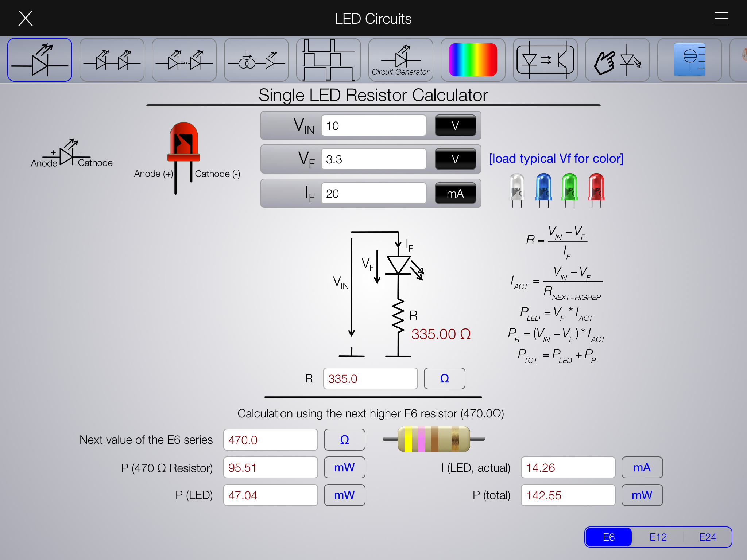
Task: Open the constant current source LED tool
Action: pyautogui.click(x=256, y=60)
